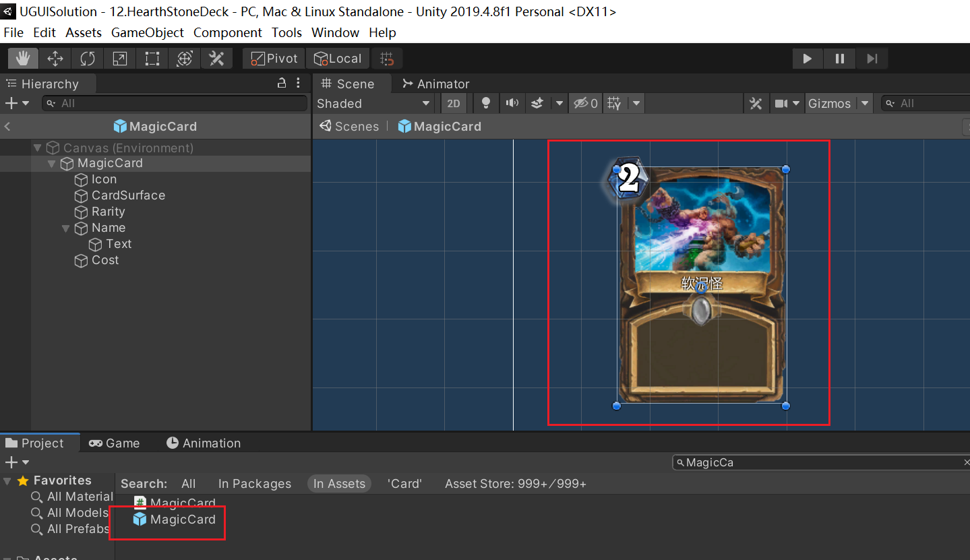
Task: Select the Transform tool
Action: coord(185,59)
